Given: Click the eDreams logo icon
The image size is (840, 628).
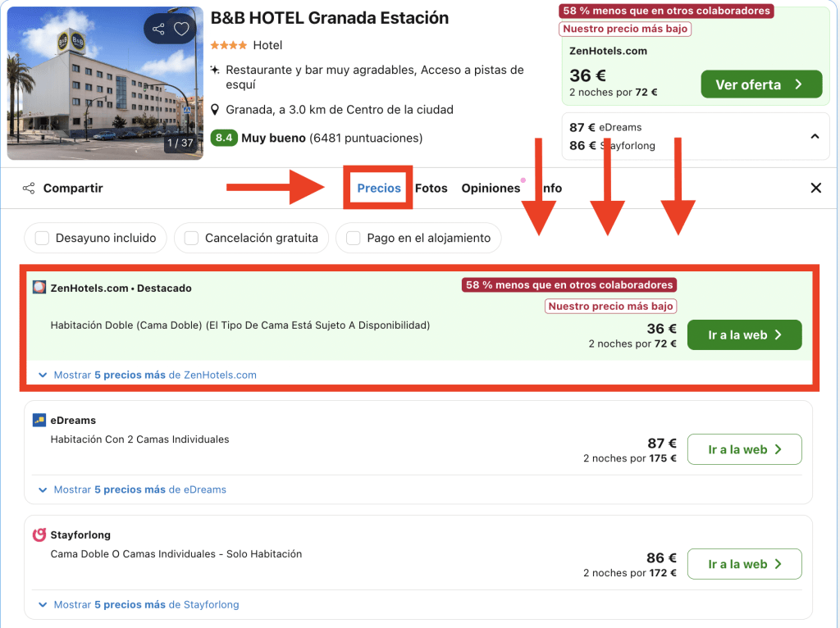Looking at the screenshot, I should click(39, 421).
